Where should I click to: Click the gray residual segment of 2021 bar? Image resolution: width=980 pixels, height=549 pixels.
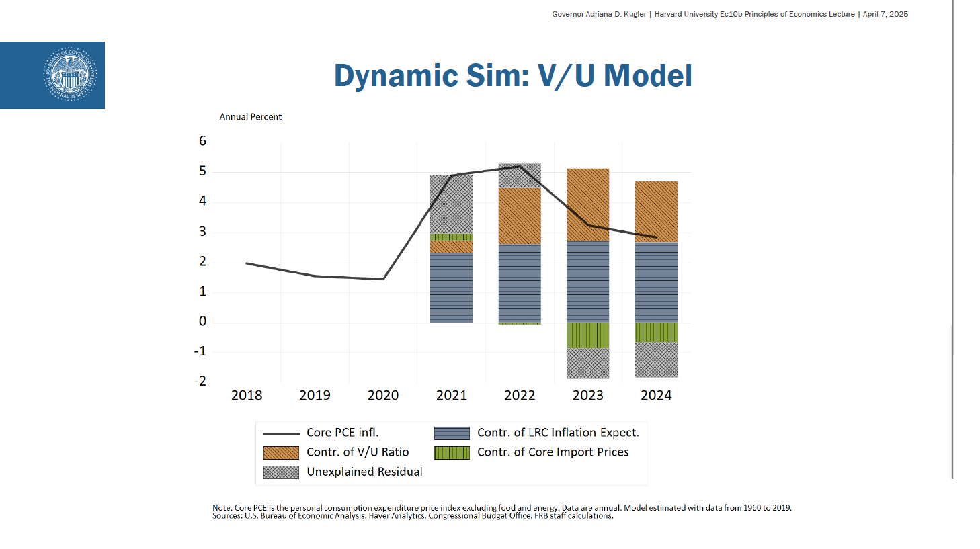click(451, 204)
